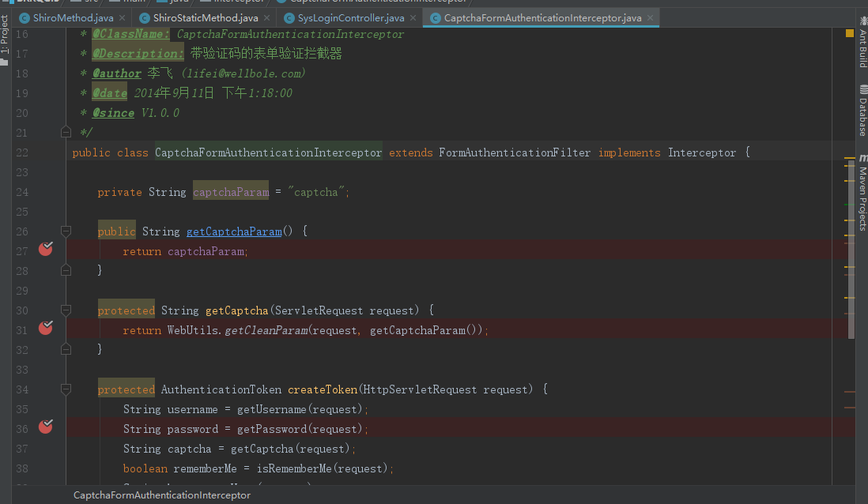This screenshot has height=504, width=868.
Task: Close the CaptchaFormAuthenticationInterceptor.java tab
Action: (x=651, y=17)
